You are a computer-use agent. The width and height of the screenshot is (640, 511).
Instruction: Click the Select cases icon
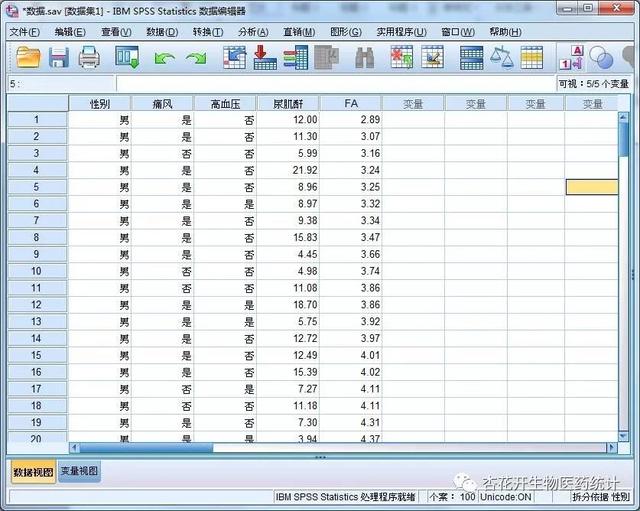click(x=532, y=57)
